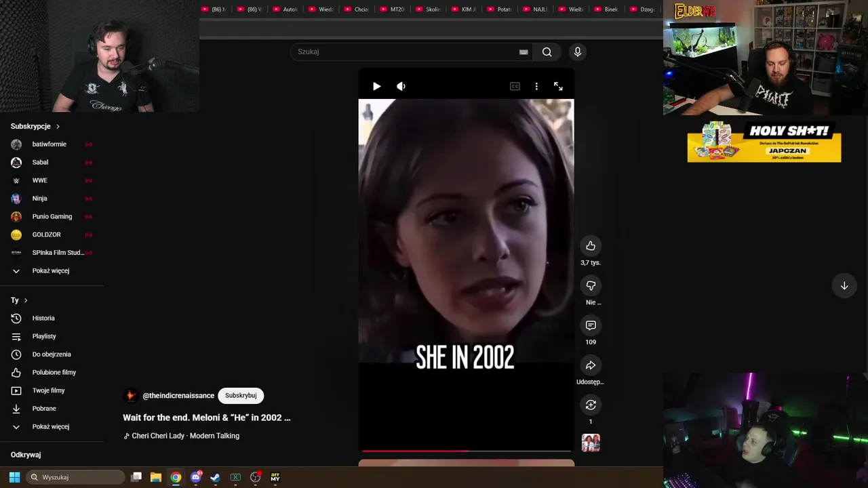The image size is (868, 488).
Task: Open Task View in the taskbar
Action: 136,477
